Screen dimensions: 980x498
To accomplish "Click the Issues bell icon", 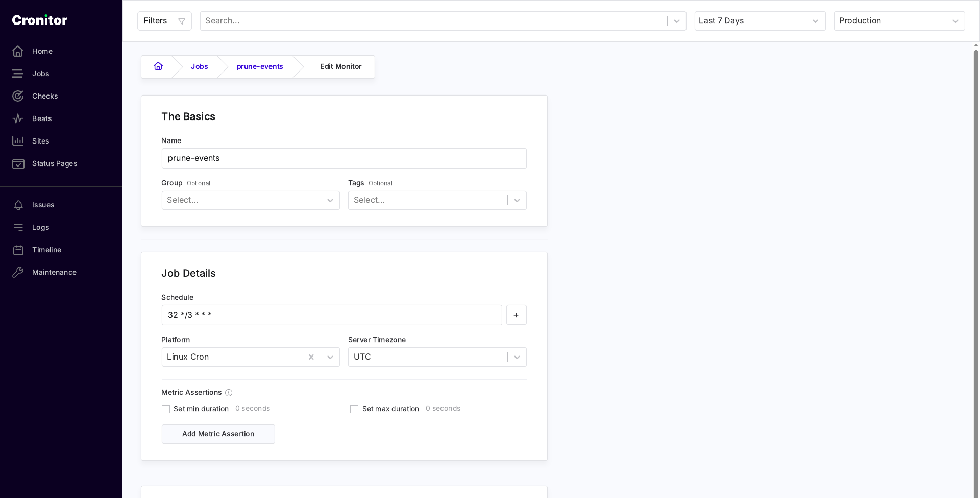I will pos(18,205).
